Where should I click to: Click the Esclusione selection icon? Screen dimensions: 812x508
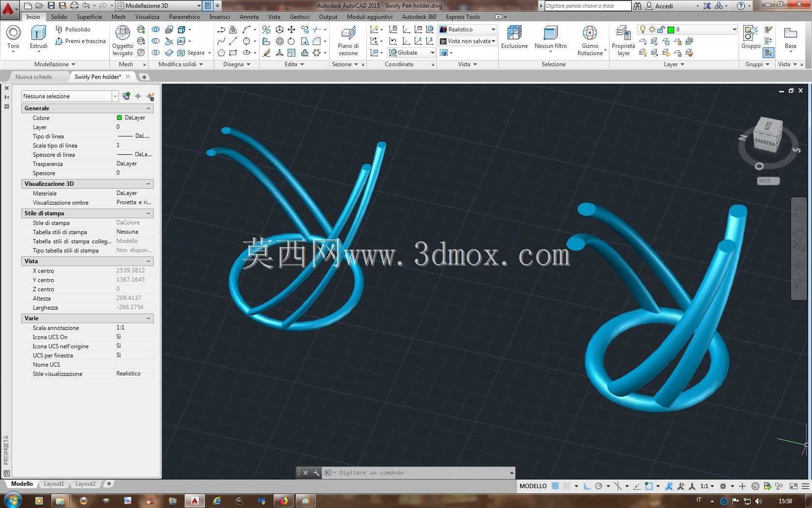pyautogui.click(x=514, y=37)
